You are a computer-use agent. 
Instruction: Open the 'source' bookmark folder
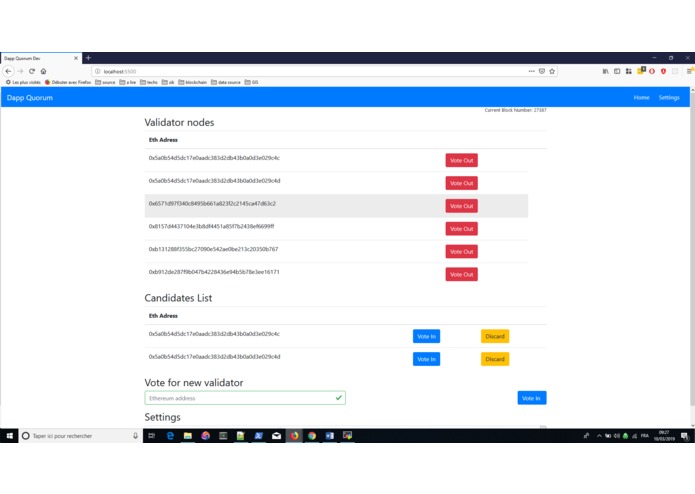coord(105,82)
